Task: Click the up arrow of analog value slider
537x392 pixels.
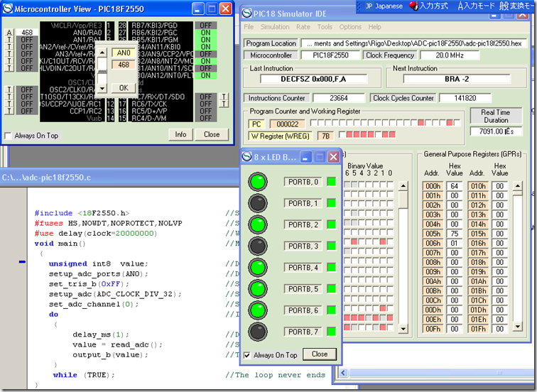Action: coord(102,53)
